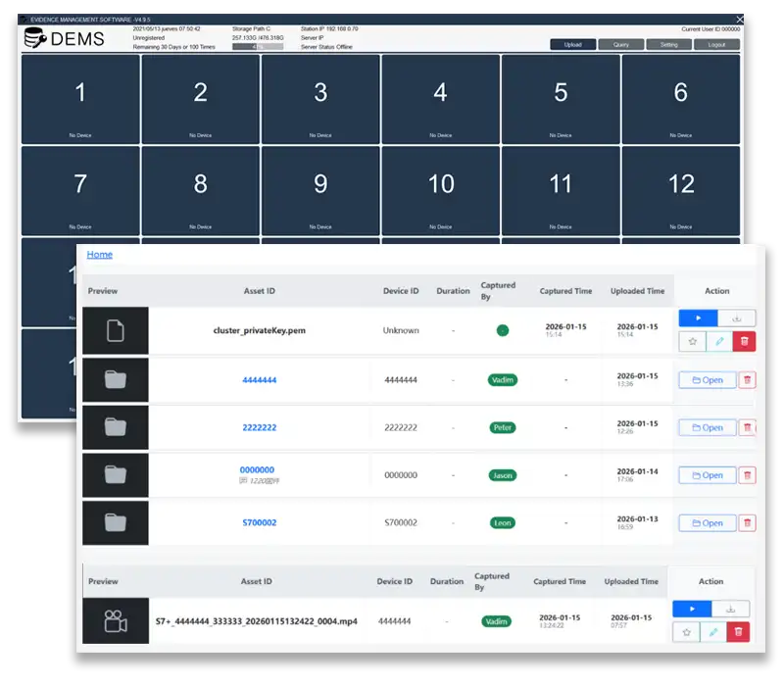Select device slot 10 in DEMS window
The image size is (784, 686).
(x=440, y=190)
